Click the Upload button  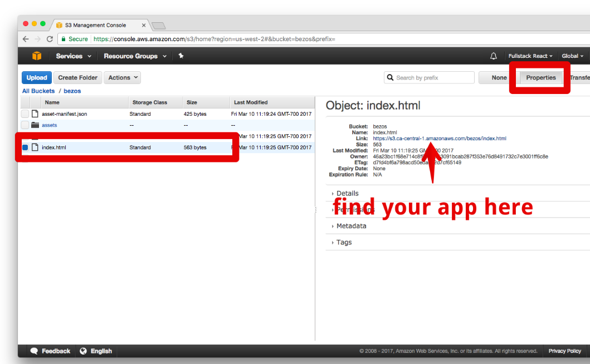[37, 77]
